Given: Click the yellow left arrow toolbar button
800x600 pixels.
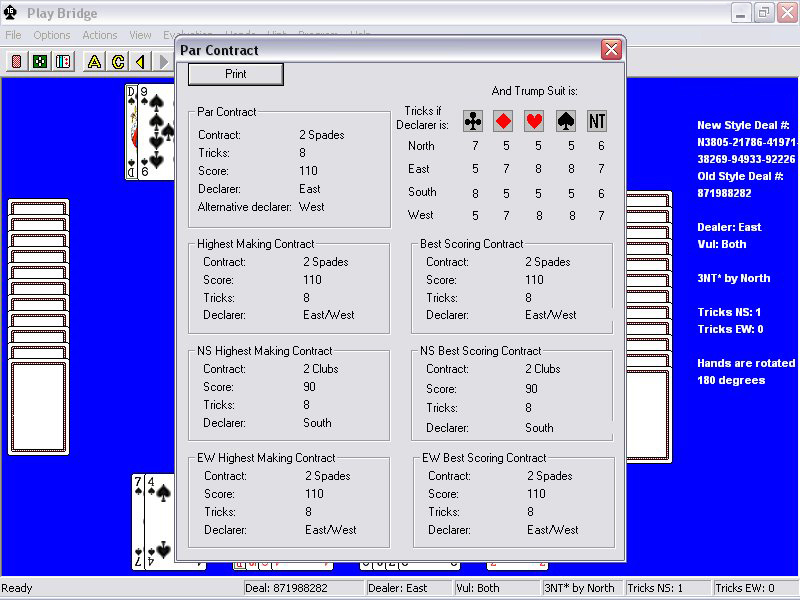Looking at the screenshot, I should coord(140,62).
